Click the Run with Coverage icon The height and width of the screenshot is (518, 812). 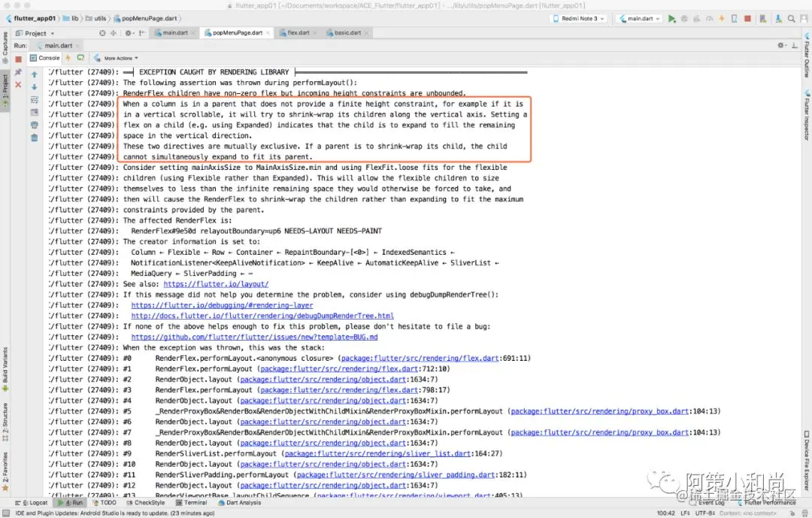click(696, 19)
